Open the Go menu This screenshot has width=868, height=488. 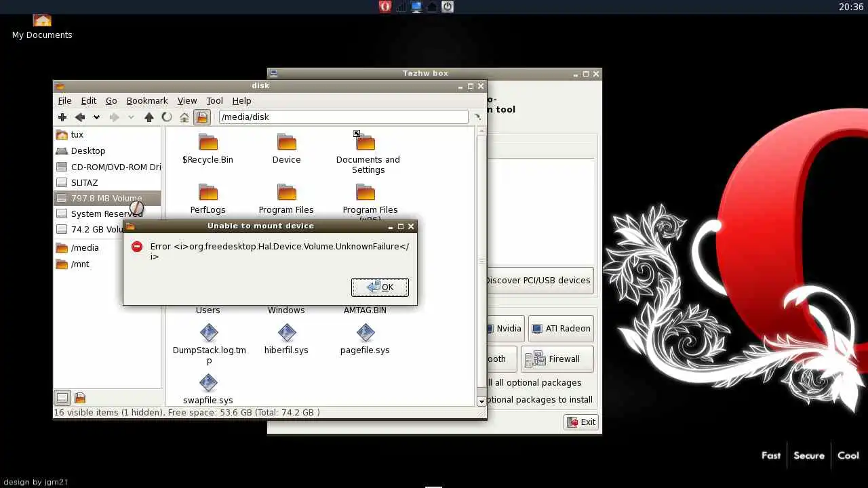click(111, 100)
